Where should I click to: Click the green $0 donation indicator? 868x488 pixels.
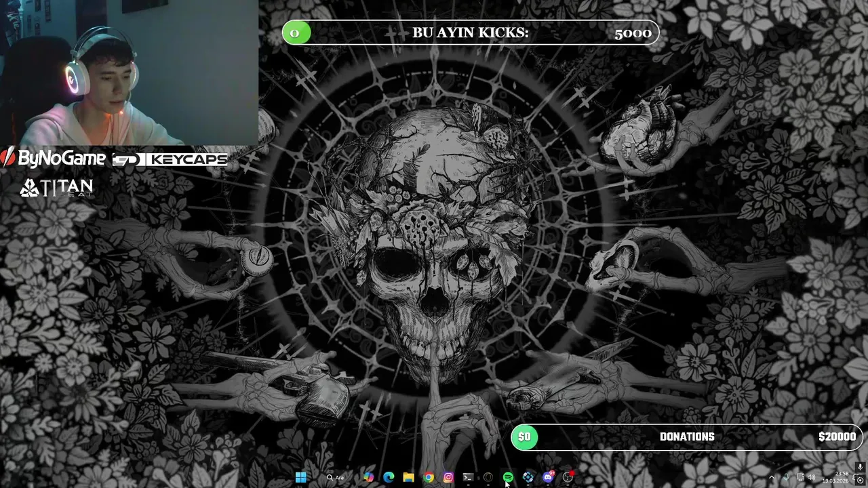point(525,436)
